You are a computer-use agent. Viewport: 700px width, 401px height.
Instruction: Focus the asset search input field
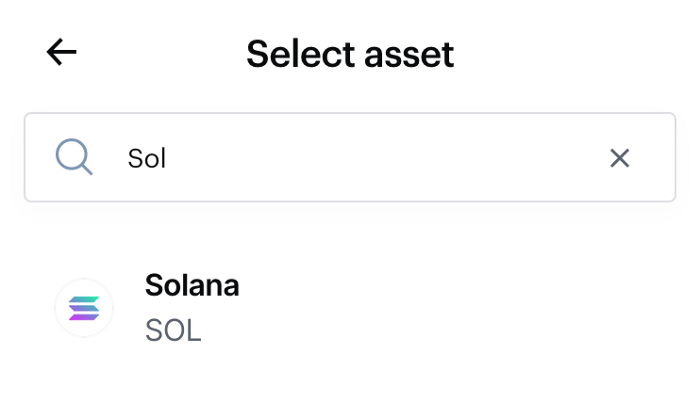click(x=350, y=157)
